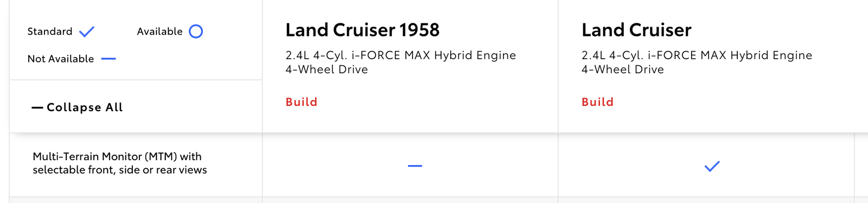Click the minus icon beside Collapse All

click(37, 108)
